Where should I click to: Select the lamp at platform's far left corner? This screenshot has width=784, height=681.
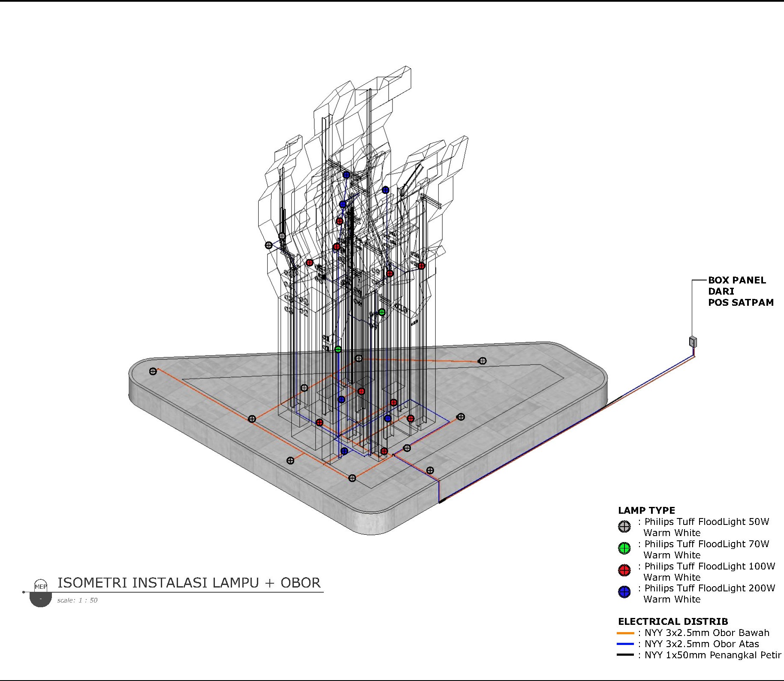coord(153,371)
